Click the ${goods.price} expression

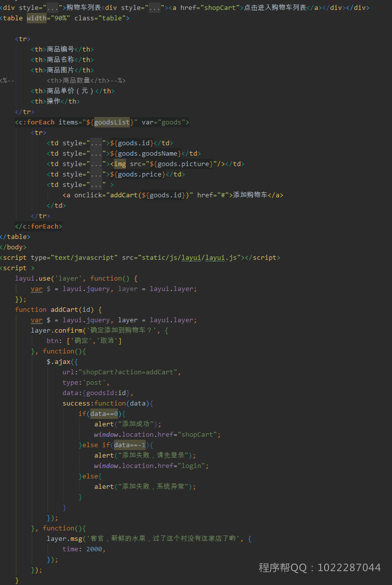(138, 174)
